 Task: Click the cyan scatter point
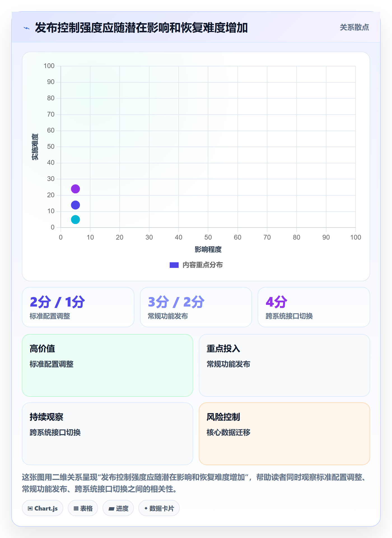point(75,219)
